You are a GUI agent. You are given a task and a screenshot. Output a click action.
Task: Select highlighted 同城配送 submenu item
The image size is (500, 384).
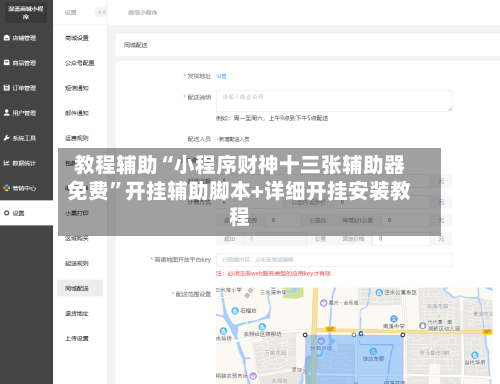click(x=80, y=288)
